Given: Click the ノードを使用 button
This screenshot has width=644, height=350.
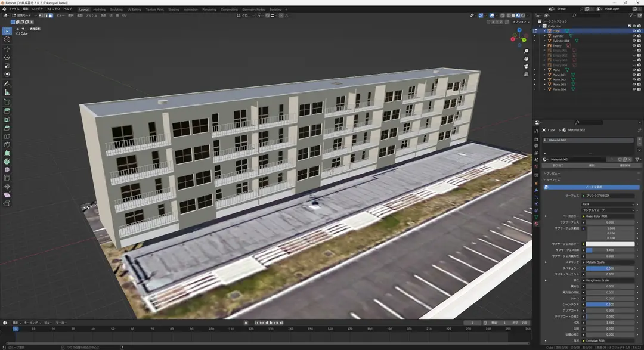Looking at the screenshot, I should coord(592,187).
